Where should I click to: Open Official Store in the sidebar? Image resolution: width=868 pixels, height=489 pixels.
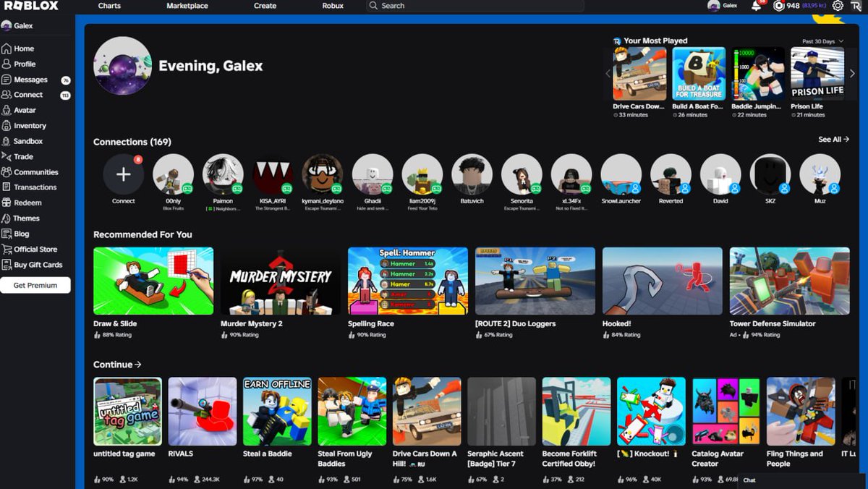[30, 249]
